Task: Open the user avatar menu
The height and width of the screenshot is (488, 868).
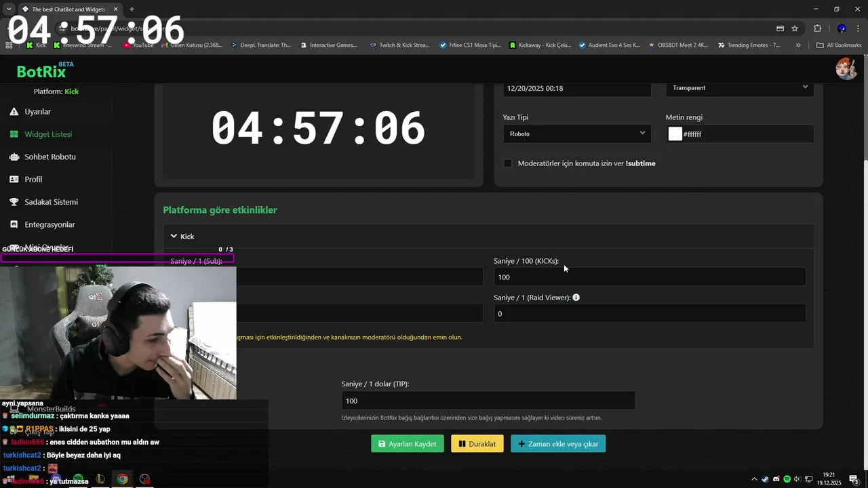Action: tap(846, 68)
